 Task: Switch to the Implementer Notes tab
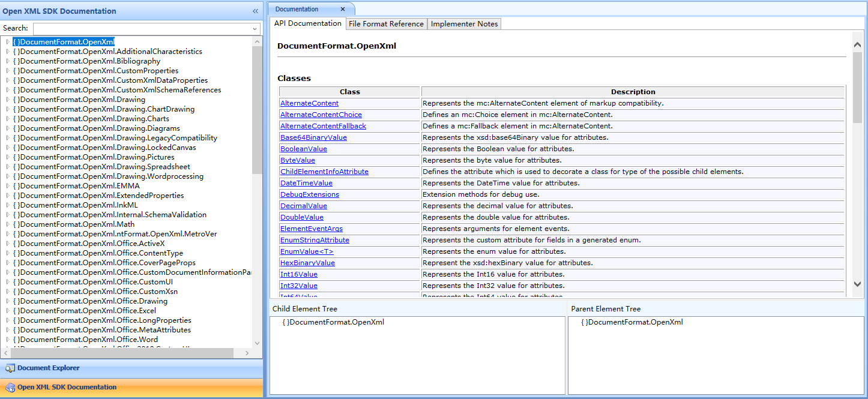point(464,24)
